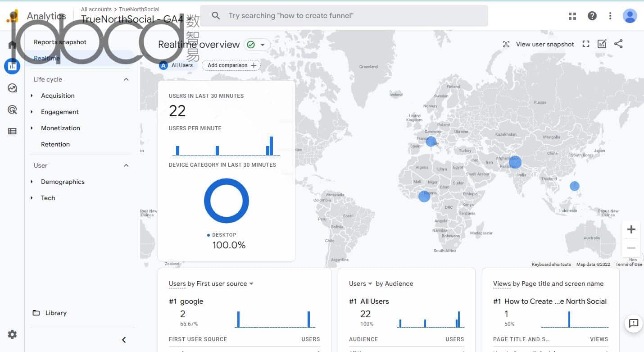Open the Retention report
This screenshot has width=644, height=352.
[x=55, y=144]
